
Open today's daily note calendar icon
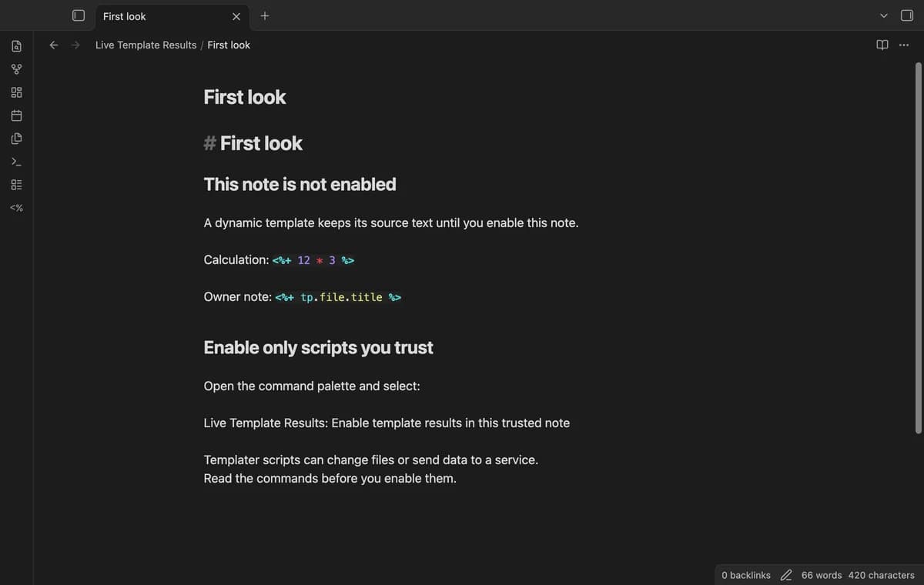16,115
